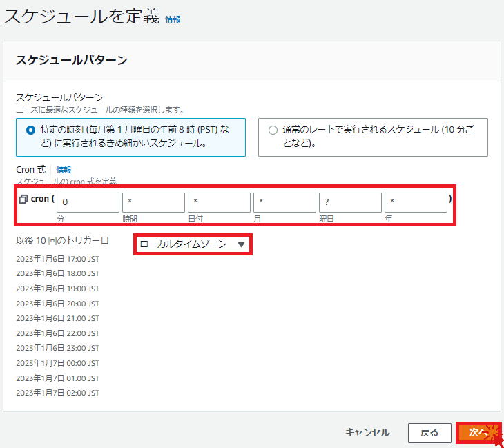Screen dimensions: 504x448
Task: Click the 月 (month) cron input field
Action: pyautogui.click(x=284, y=202)
